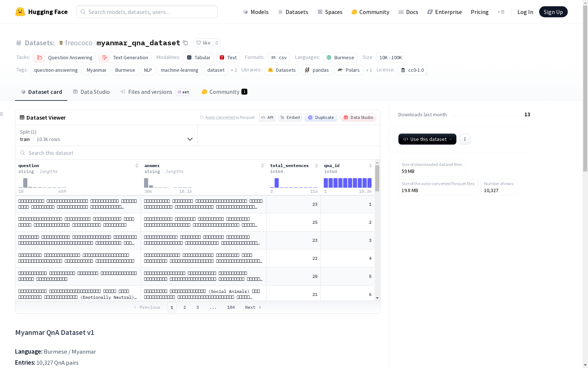Screen dimensions: 588x368
Task: Sort by the qna_id column
Action: pyautogui.click(x=370, y=166)
